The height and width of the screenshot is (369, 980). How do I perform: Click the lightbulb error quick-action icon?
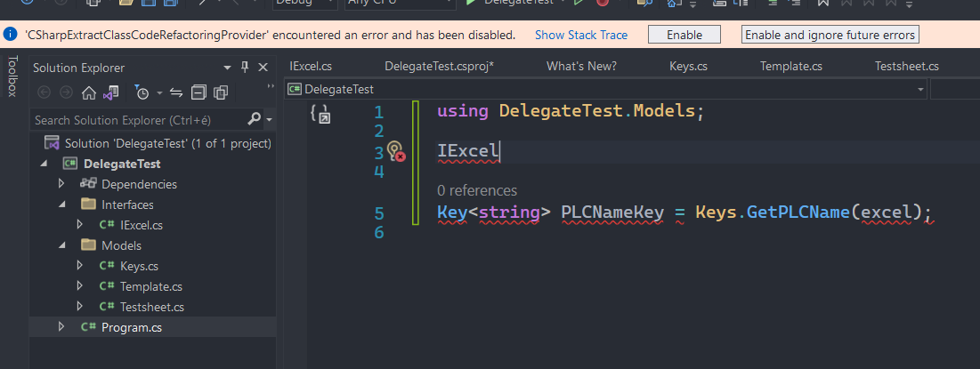point(394,151)
